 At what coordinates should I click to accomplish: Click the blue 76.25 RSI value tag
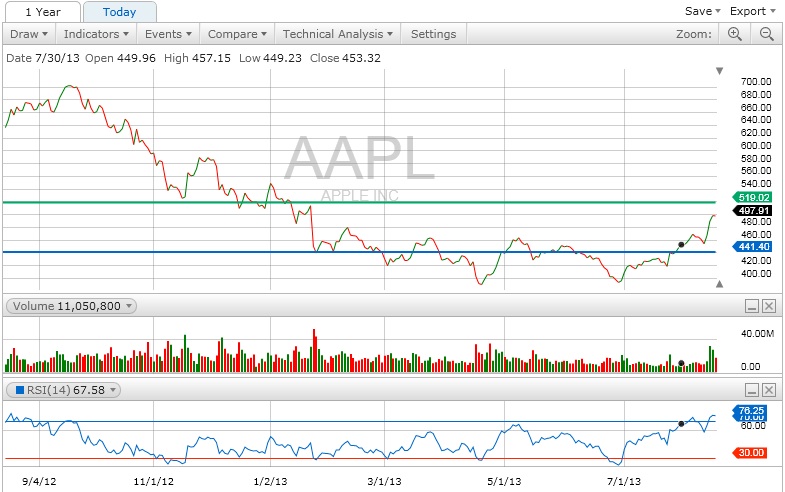click(750, 411)
